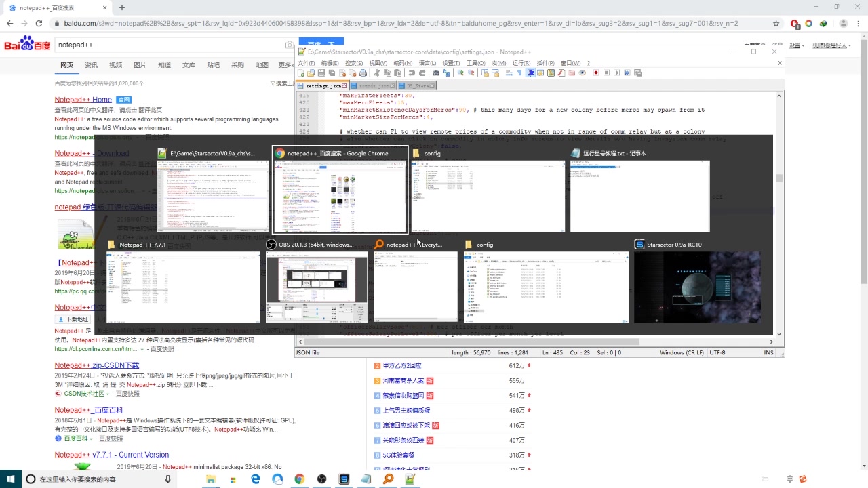Open Notepad++ v7 7.1 Current Version result
This screenshot has width=868, height=488.
click(x=112, y=455)
